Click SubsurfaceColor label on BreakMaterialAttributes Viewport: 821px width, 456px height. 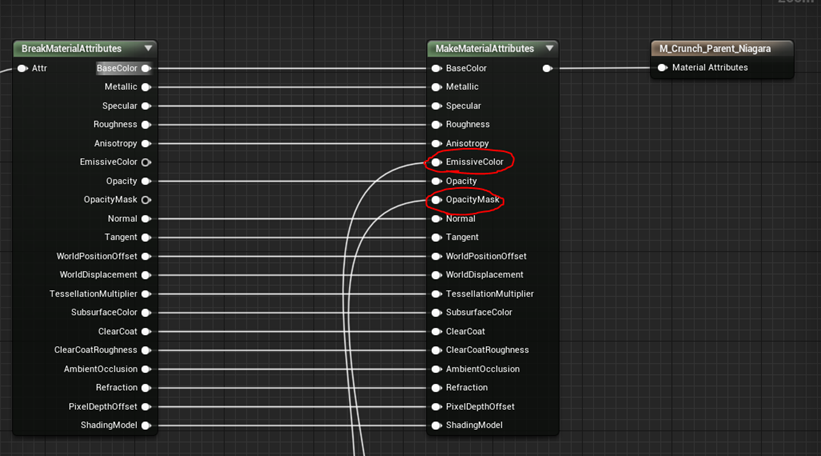(104, 312)
